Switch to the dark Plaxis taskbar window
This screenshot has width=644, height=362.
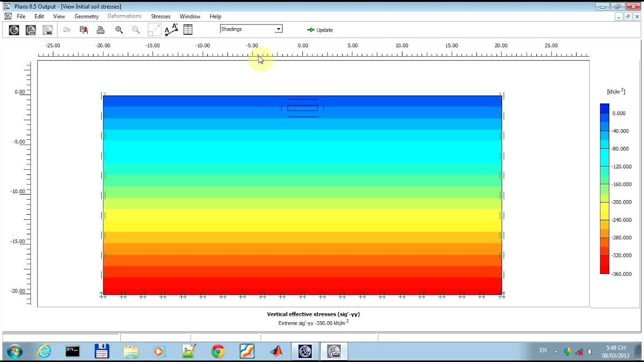pyautogui.click(x=305, y=351)
